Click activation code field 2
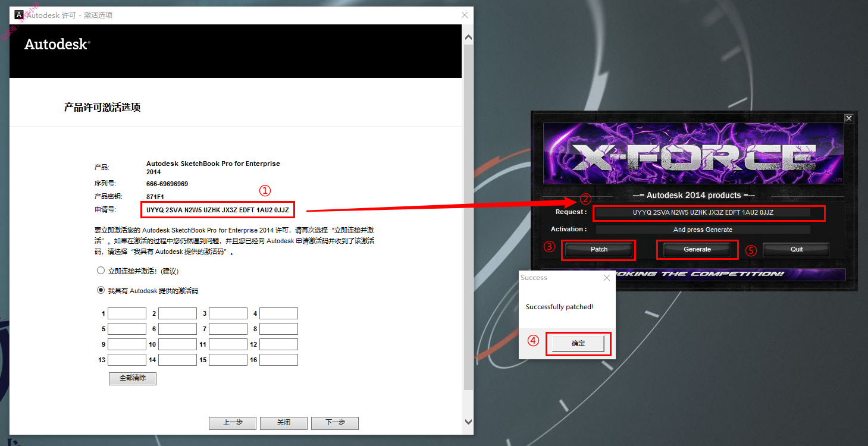The width and height of the screenshot is (868, 446). tap(177, 313)
